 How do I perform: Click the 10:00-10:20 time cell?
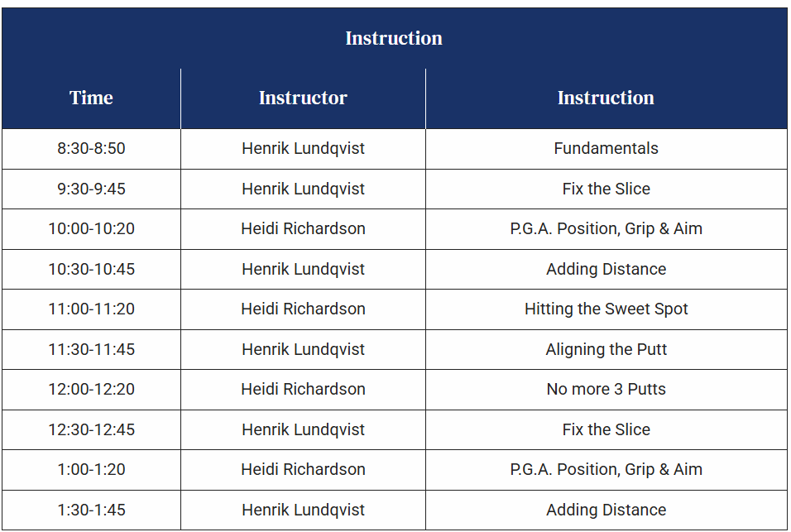[91, 229]
